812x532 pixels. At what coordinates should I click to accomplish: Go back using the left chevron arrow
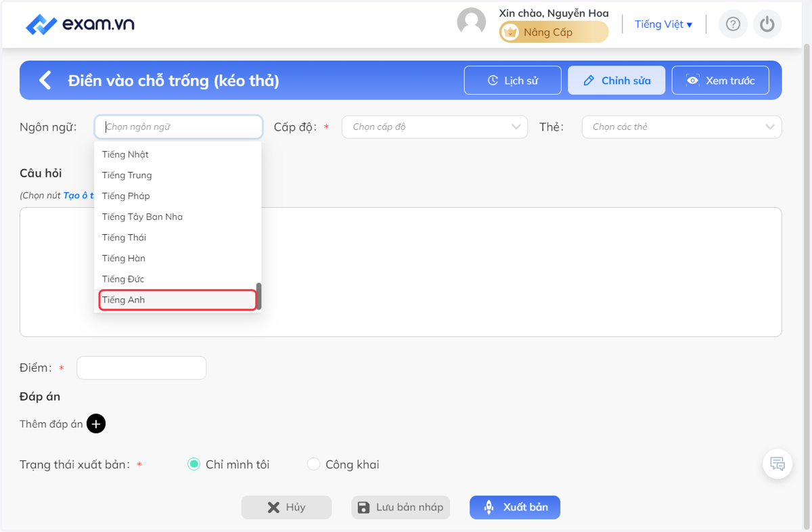[45, 81]
